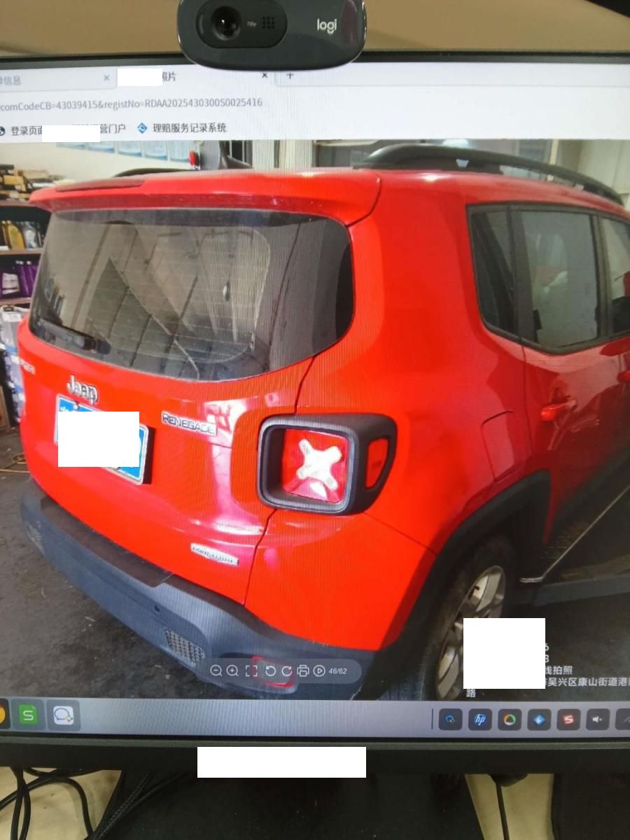Screen dimensions: 630x840
Task: Close the active 图片 tab
Action: click(265, 75)
